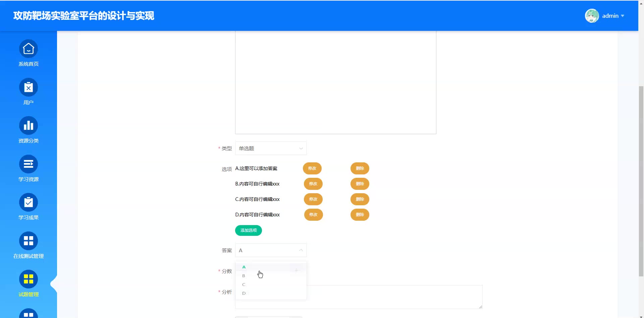Screen dimensions: 644x318
Task: Click the page vertical scrollbar
Action: tap(641, 181)
